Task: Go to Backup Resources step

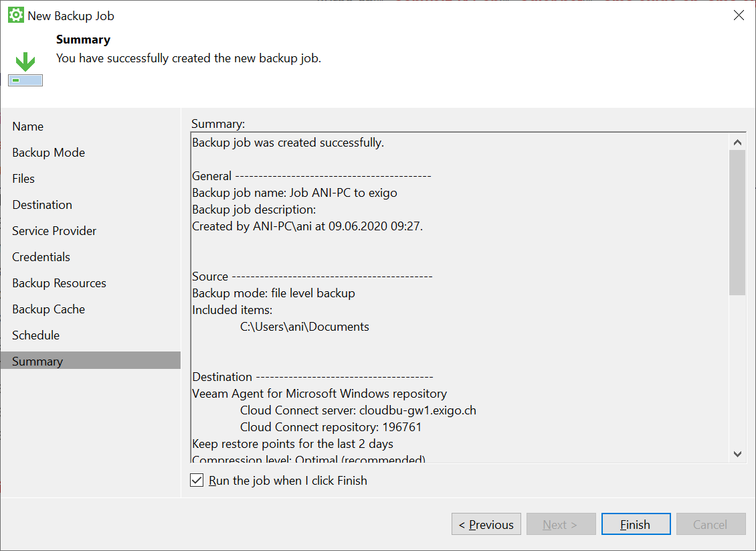Action: (60, 283)
